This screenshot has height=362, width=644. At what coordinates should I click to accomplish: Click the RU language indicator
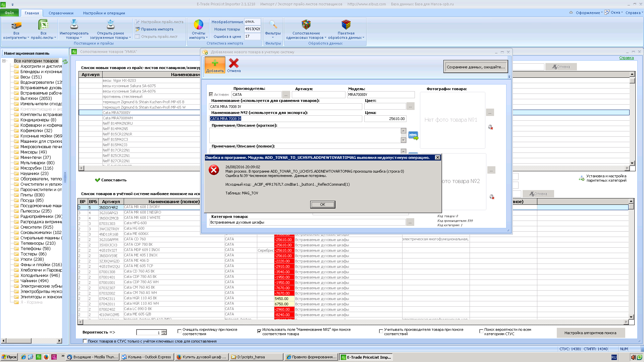click(x=614, y=357)
